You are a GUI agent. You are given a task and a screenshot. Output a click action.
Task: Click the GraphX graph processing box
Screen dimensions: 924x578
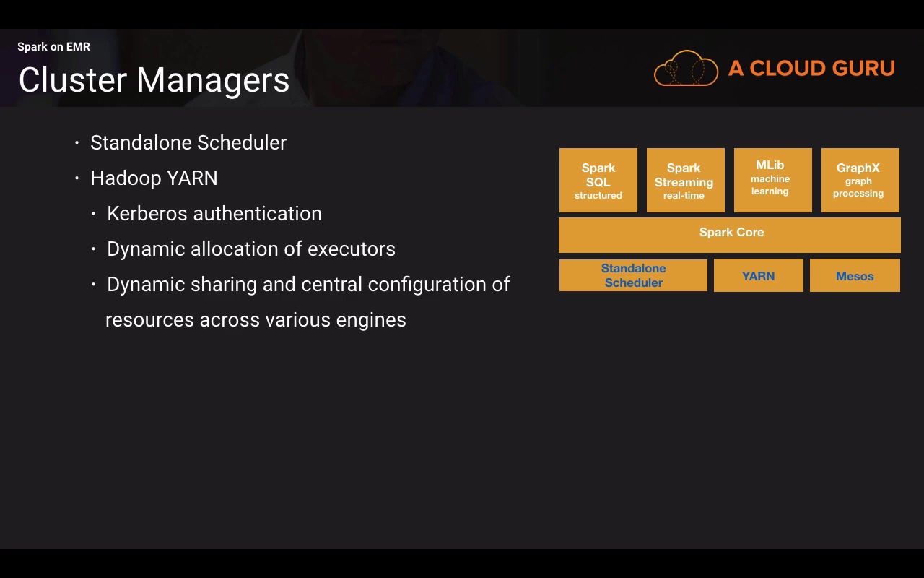point(860,181)
